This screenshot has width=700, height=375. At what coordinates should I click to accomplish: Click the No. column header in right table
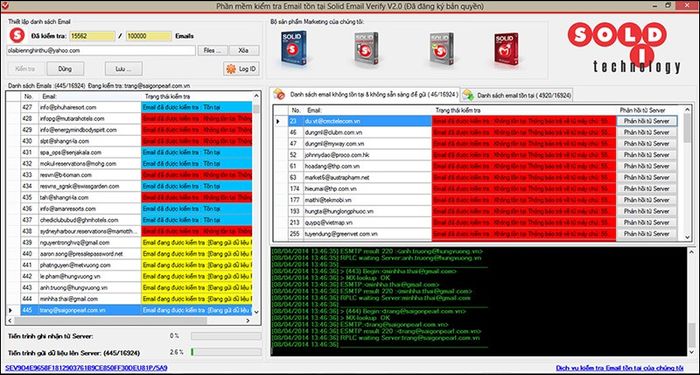(296, 109)
